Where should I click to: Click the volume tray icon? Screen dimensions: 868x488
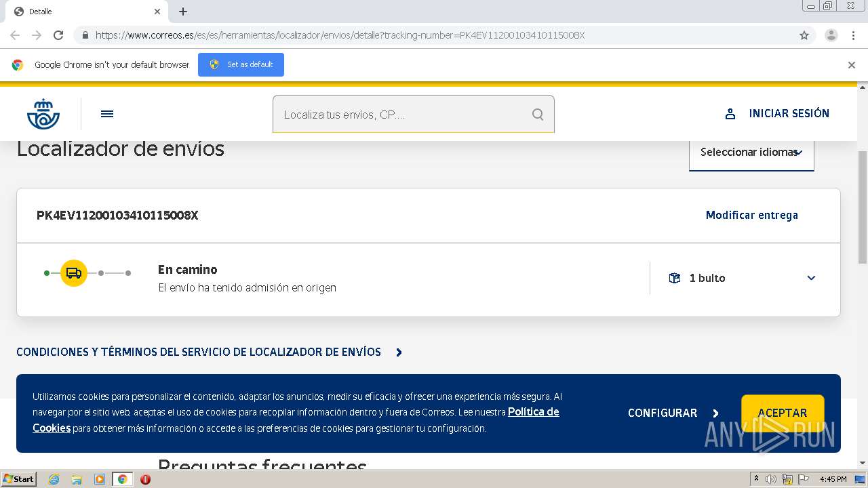click(x=771, y=479)
